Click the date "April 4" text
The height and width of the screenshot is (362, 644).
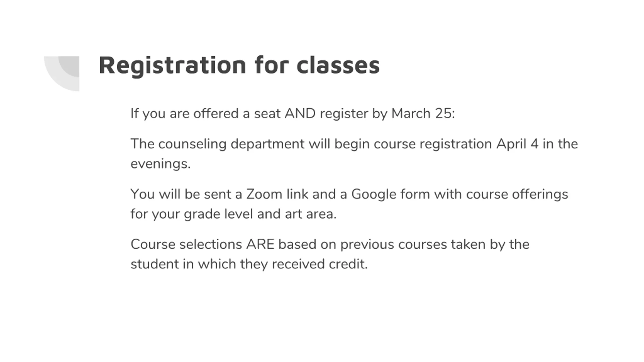517,144
